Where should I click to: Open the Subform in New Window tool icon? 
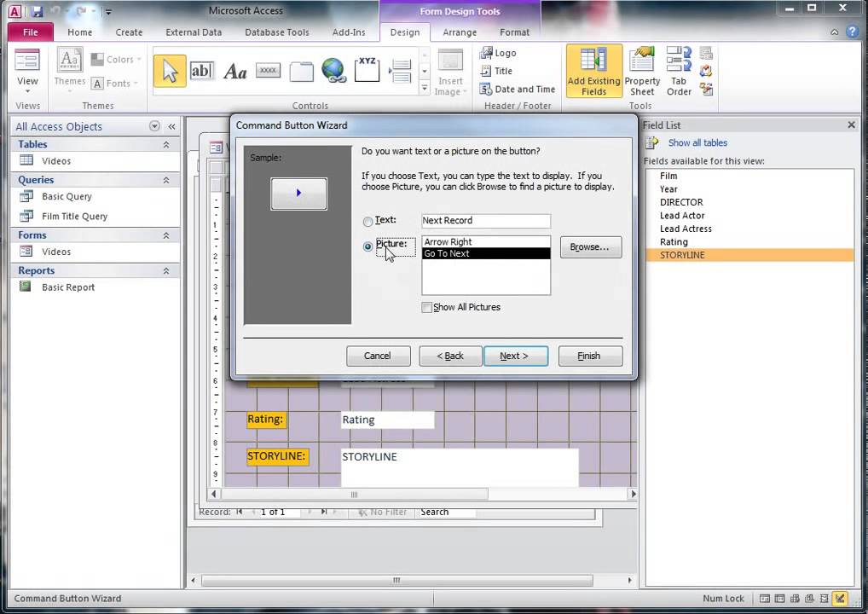[x=706, y=54]
